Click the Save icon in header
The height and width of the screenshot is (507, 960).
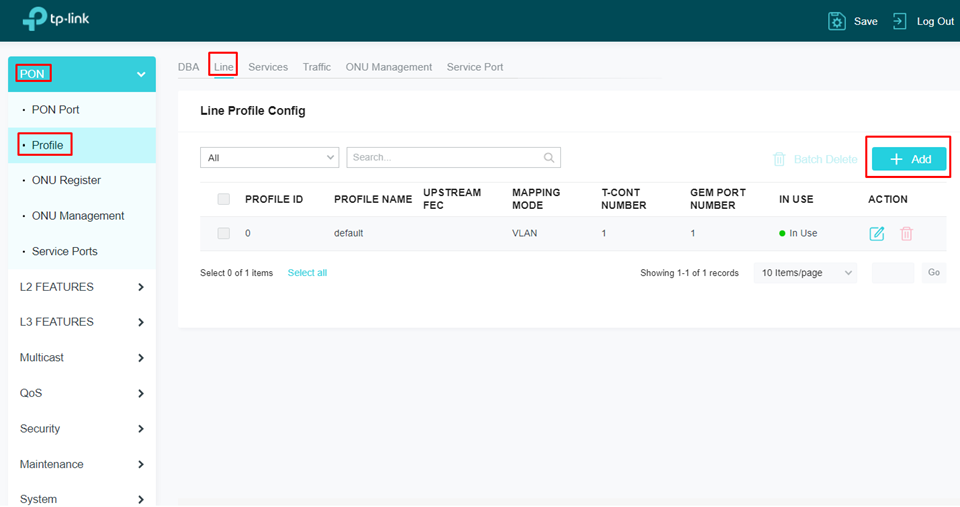837,21
